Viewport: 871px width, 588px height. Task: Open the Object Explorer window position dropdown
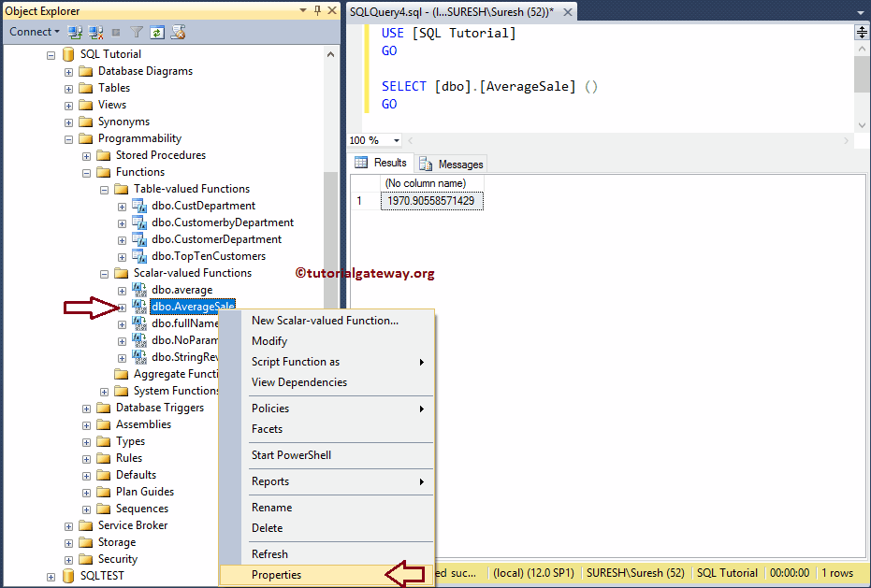[303, 10]
